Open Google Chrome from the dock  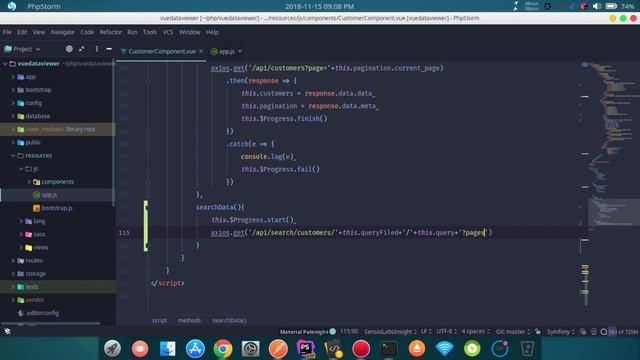tap(223, 349)
